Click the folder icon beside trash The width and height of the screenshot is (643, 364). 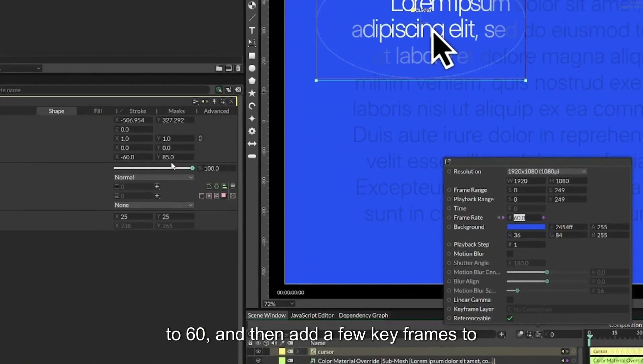(x=219, y=68)
